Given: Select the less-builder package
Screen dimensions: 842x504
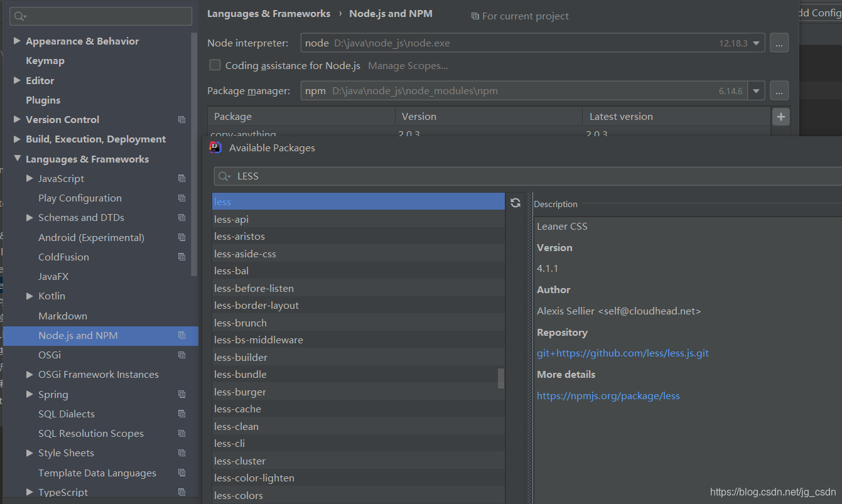Looking at the screenshot, I should pyautogui.click(x=359, y=357).
